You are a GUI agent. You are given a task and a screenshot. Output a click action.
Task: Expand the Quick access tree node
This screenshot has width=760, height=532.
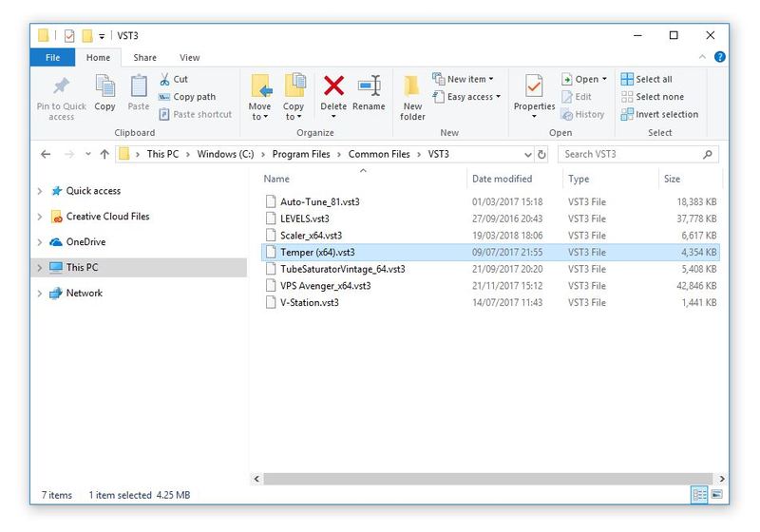[x=39, y=191]
